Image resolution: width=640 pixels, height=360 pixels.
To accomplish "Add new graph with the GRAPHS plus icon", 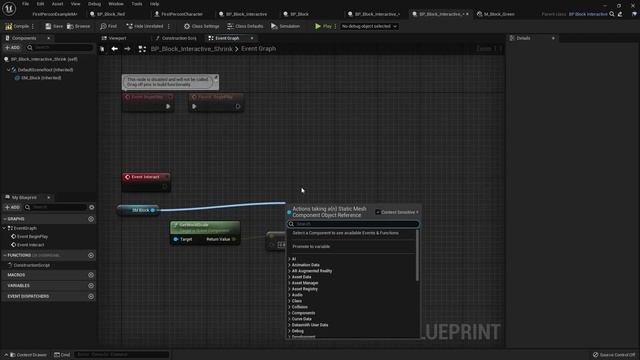I will (x=91, y=219).
